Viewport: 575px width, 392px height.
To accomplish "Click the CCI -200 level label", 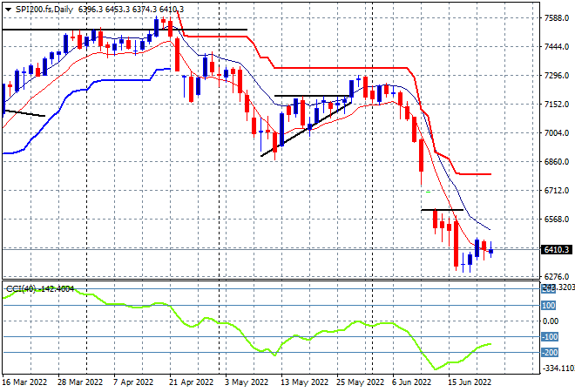I will point(550,353).
